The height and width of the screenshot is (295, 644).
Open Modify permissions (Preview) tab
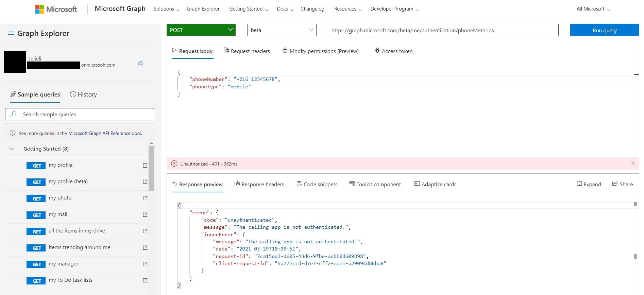(x=321, y=51)
